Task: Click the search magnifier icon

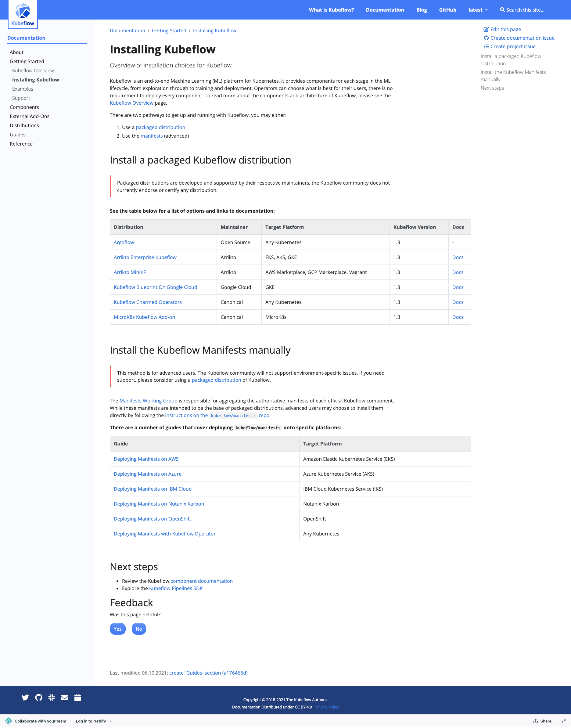Action: [x=503, y=10]
